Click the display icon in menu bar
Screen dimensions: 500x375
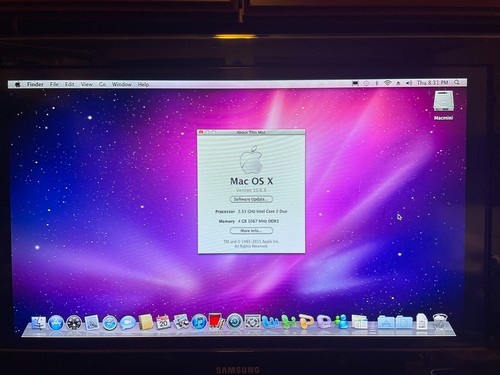[355, 84]
